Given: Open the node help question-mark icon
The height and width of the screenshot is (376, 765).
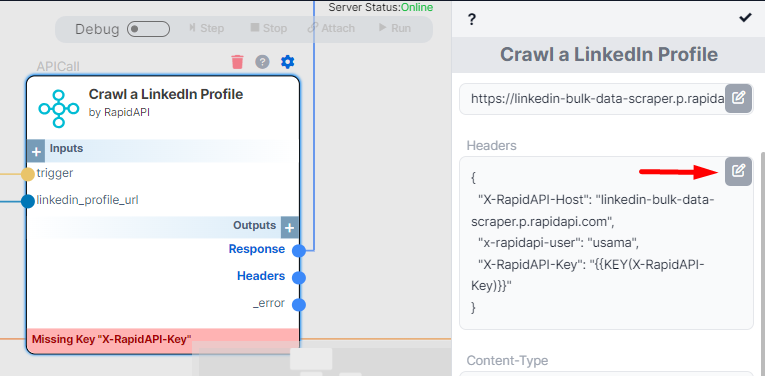Looking at the screenshot, I should [x=262, y=62].
